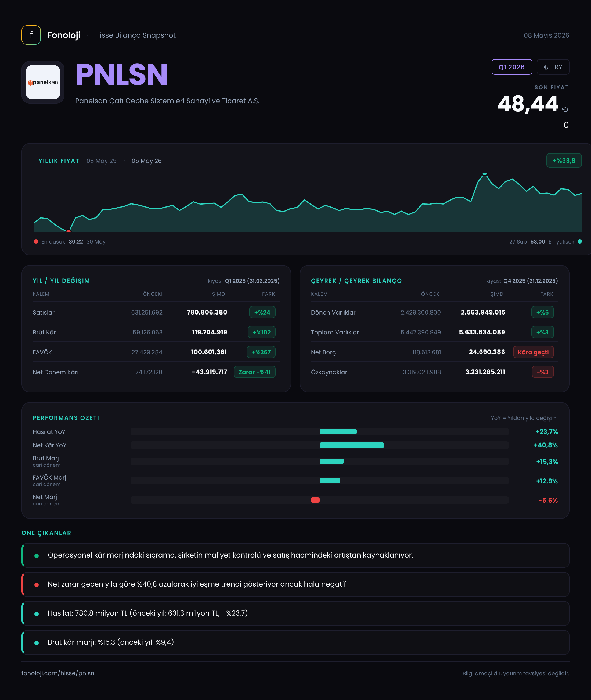Click the +%102 Brüt Kâr badge
This screenshot has height=700, width=591.
pyautogui.click(x=262, y=332)
